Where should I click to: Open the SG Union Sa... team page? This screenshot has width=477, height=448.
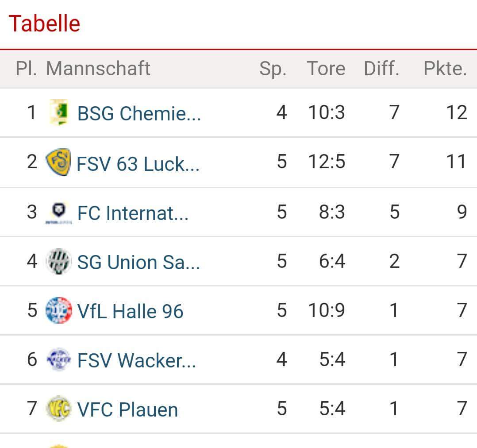(138, 262)
